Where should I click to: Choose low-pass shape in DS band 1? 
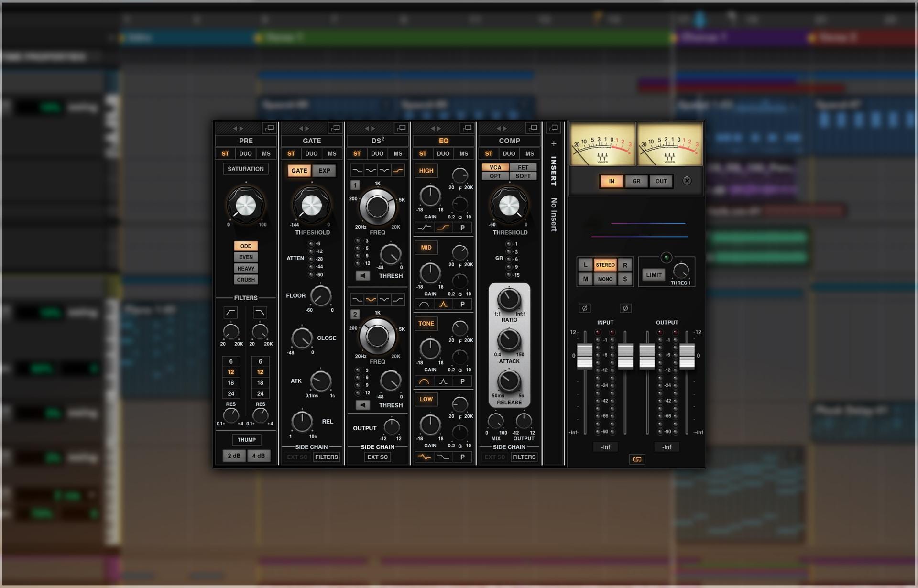[x=357, y=170]
